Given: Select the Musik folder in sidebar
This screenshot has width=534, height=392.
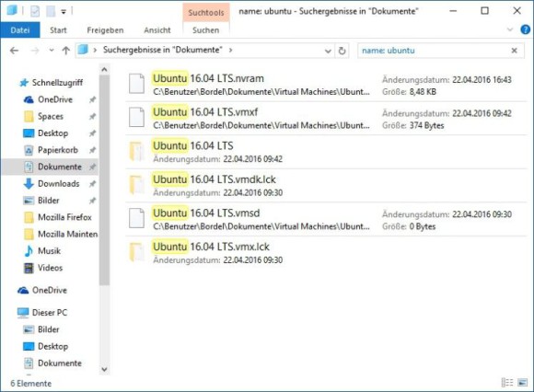Looking at the screenshot, I should point(50,251).
